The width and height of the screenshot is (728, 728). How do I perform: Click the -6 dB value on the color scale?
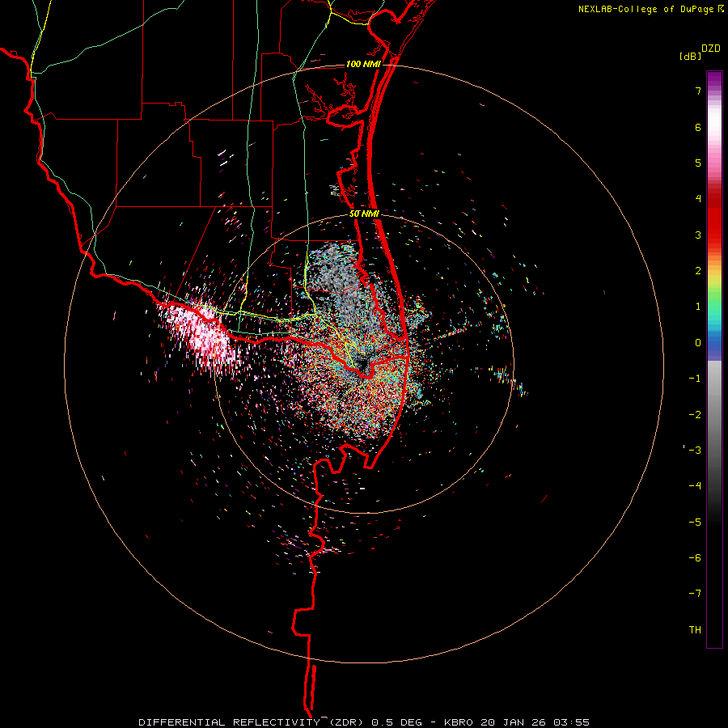[x=695, y=558]
